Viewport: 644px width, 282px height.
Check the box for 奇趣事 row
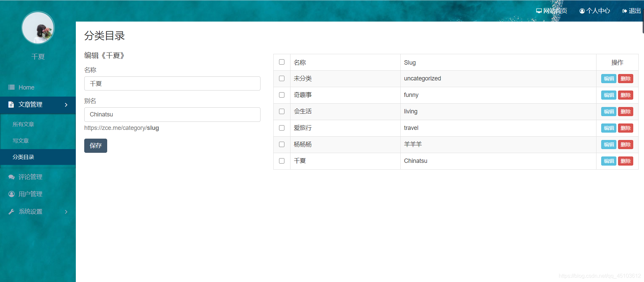[x=282, y=95]
